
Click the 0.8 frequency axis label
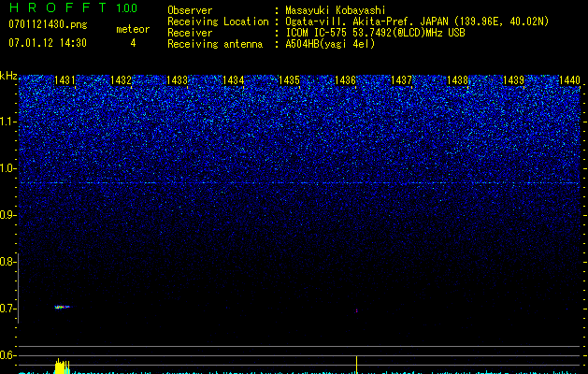click(7, 262)
